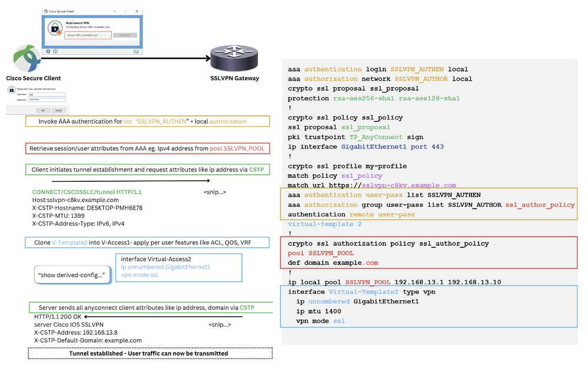Click the "aaa authorization group user-pass list" line
This screenshot has height=368, width=588.
pyautogui.click(x=431, y=205)
